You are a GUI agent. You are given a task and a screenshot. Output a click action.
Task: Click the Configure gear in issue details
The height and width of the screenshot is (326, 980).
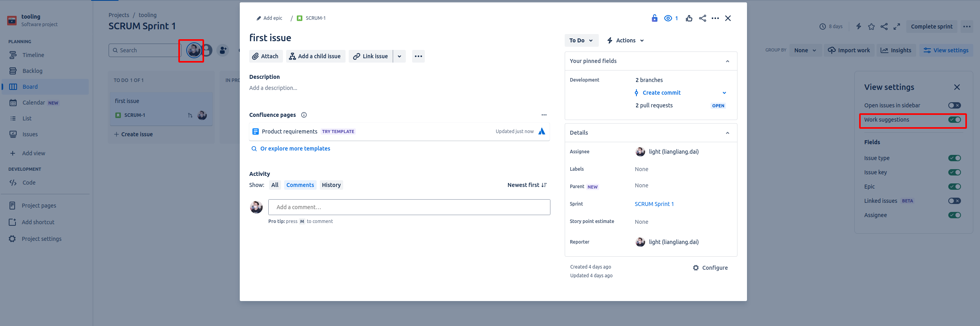pos(710,268)
